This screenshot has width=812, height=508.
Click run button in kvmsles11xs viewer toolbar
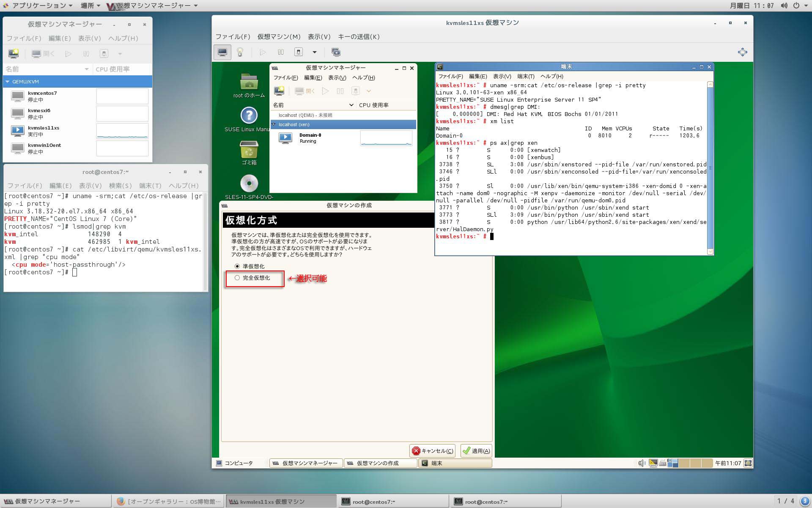coord(263,52)
